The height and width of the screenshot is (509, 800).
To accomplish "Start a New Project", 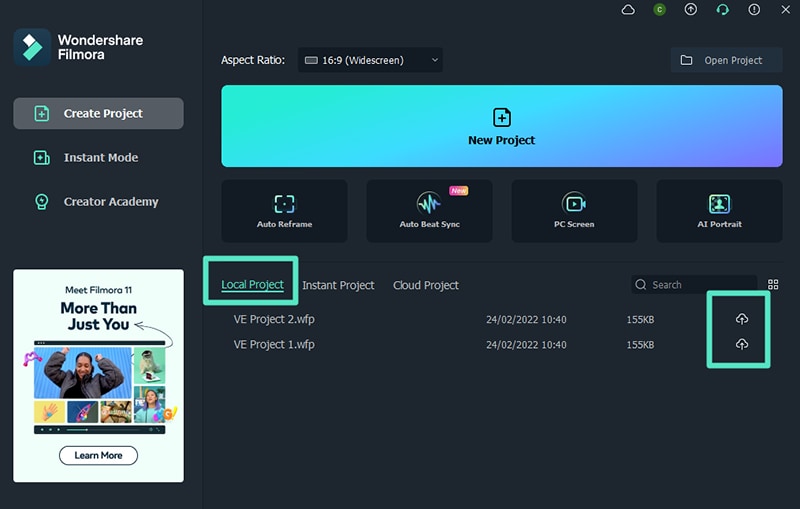I will tap(502, 126).
